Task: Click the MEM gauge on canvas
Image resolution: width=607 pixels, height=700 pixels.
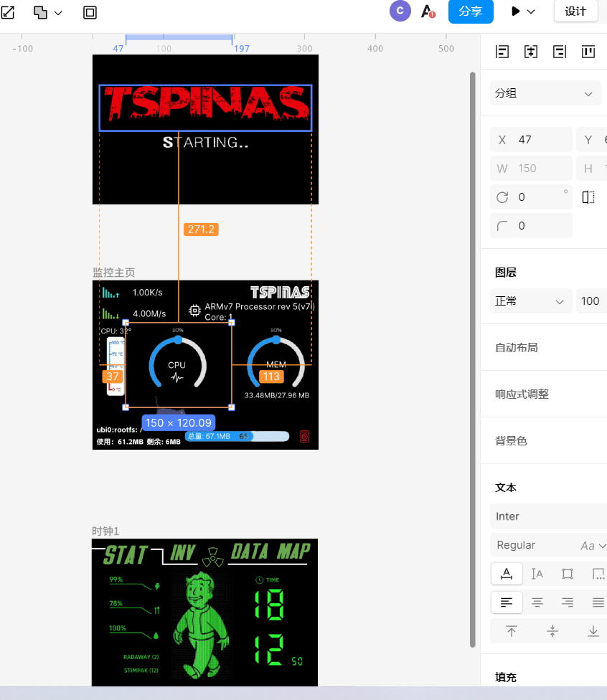Action: click(x=276, y=362)
